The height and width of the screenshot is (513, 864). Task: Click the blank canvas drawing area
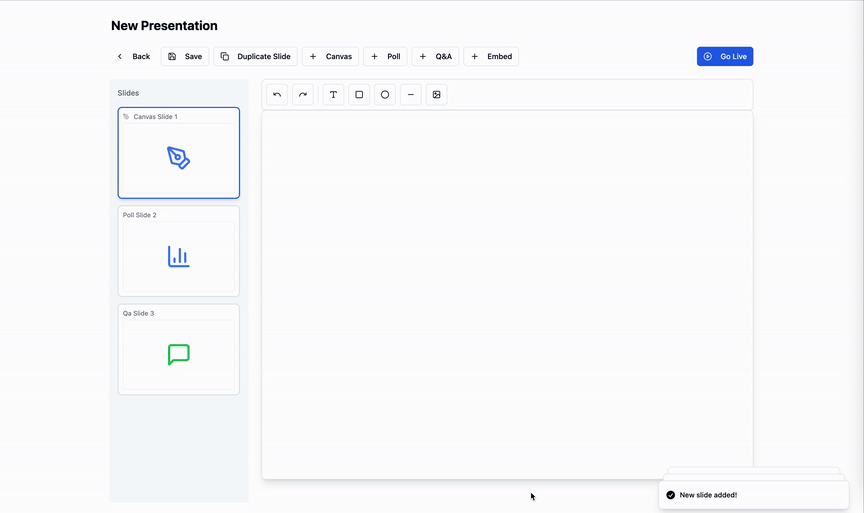click(x=507, y=295)
